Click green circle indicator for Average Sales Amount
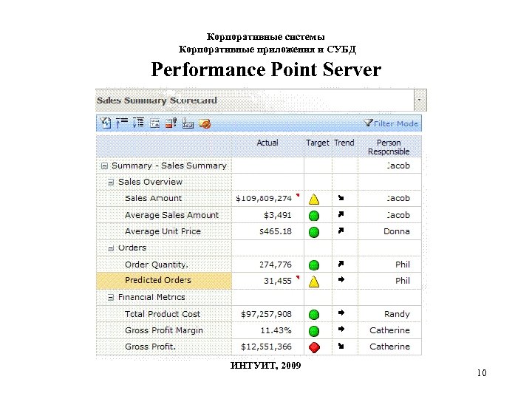The image size is (532, 399). tap(314, 216)
